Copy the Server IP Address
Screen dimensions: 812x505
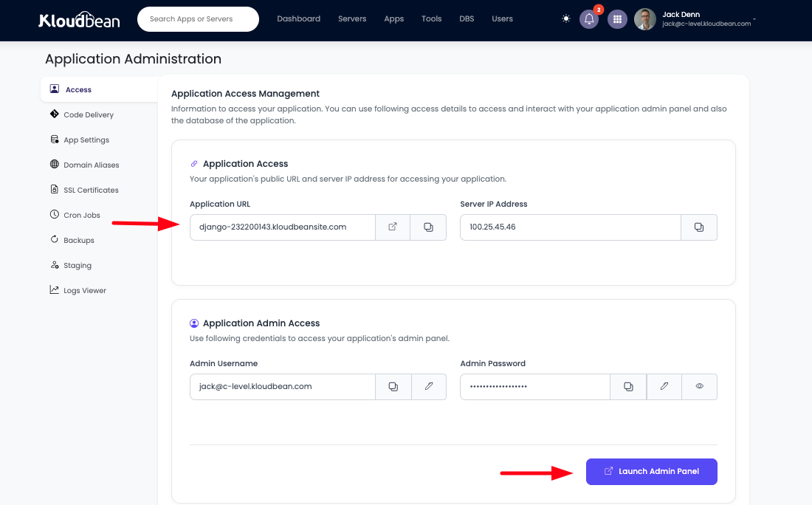coord(698,227)
